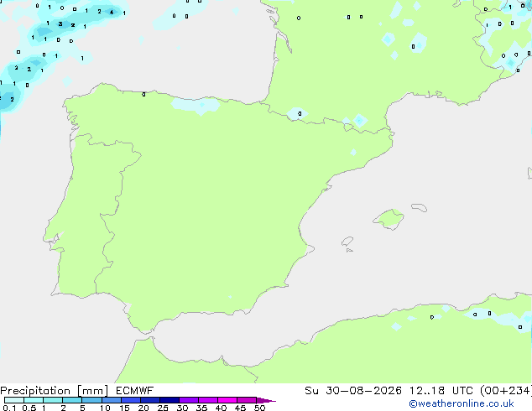The width and height of the screenshot is (532, 411).
Task: Pick the 15–20 mm blue legend swatch
Action: [130, 400]
